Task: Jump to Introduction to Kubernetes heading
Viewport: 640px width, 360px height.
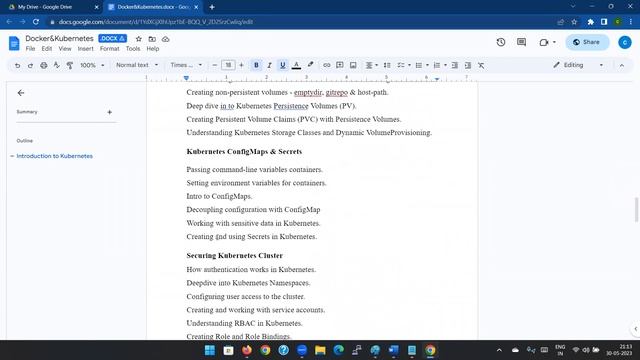Action: (54, 156)
